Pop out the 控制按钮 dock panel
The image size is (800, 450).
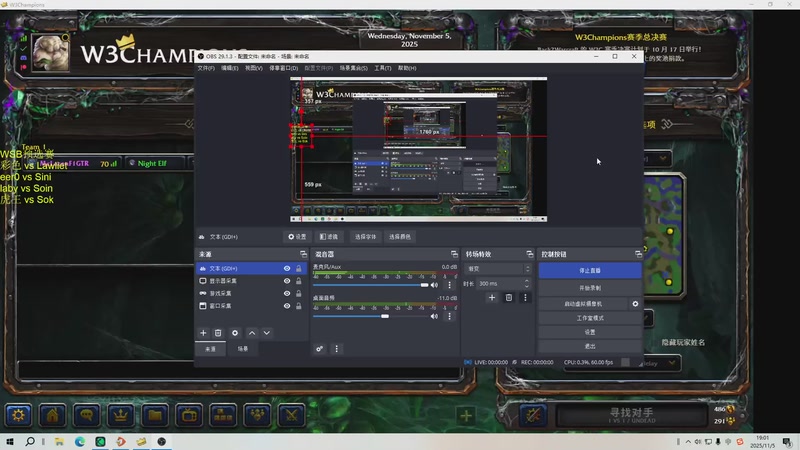638,254
